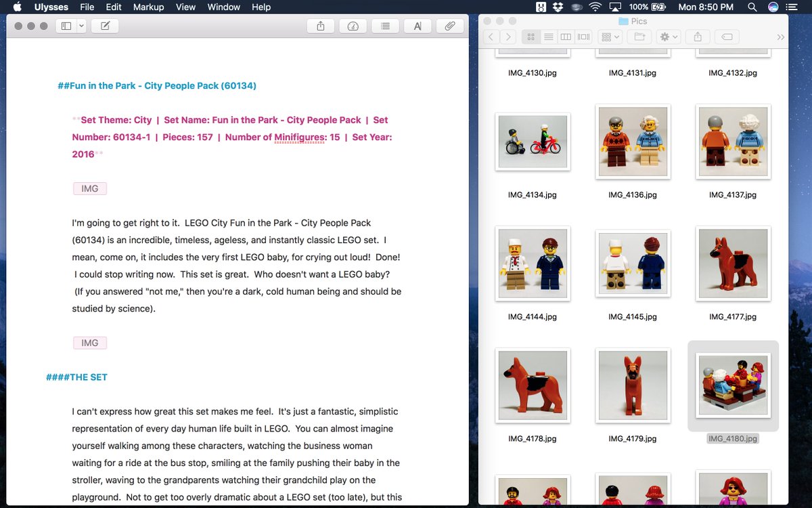The image size is (812, 508).
Task: Switch Finder to column view
Action: 566,37
